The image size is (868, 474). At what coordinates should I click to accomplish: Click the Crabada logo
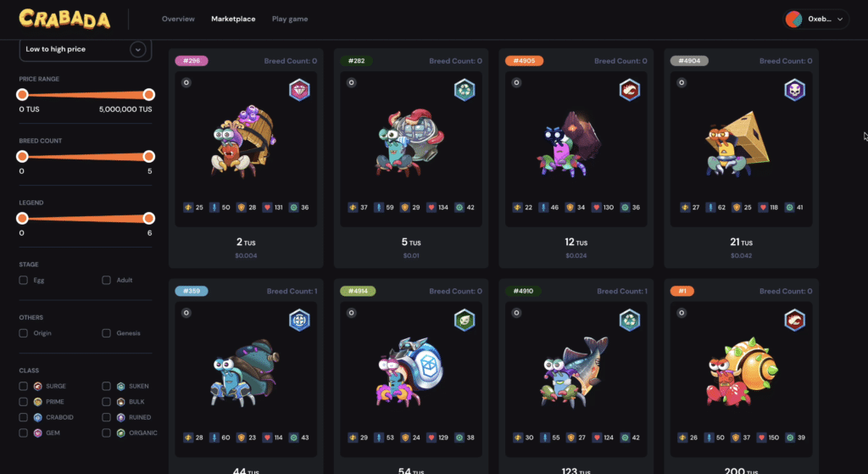click(64, 19)
